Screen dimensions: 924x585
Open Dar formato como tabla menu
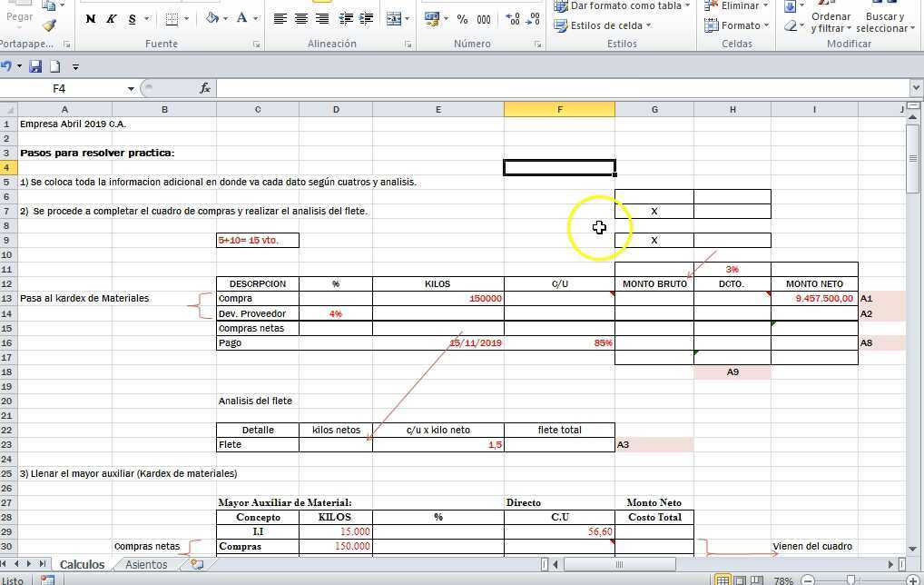(622, 5)
